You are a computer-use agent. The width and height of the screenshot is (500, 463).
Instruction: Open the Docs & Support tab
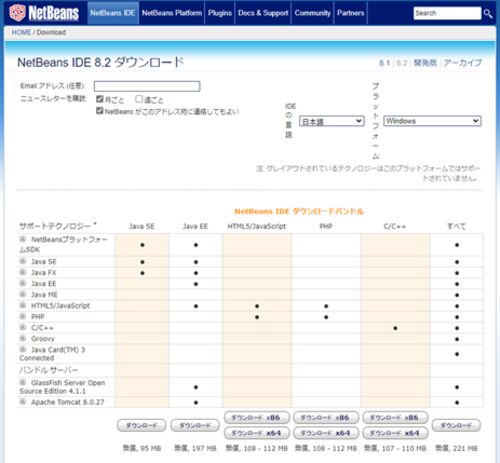point(263,13)
